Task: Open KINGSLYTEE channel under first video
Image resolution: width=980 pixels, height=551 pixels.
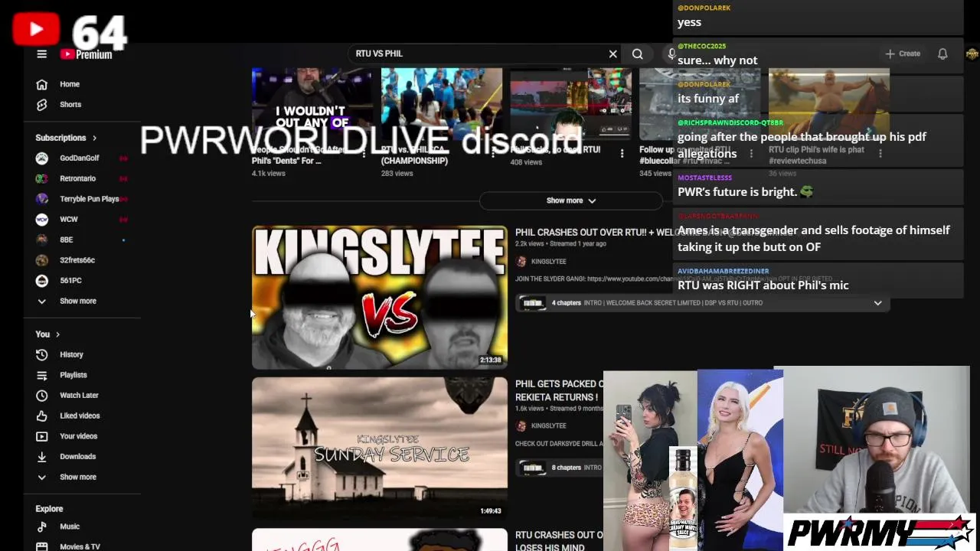Action: coord(548,262)
